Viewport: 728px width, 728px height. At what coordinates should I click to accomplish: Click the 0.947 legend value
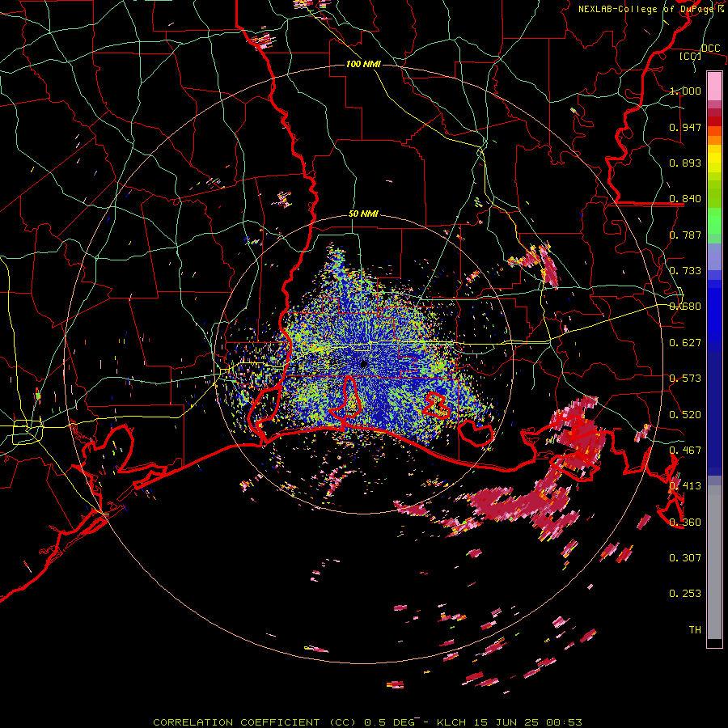point(685,127)
